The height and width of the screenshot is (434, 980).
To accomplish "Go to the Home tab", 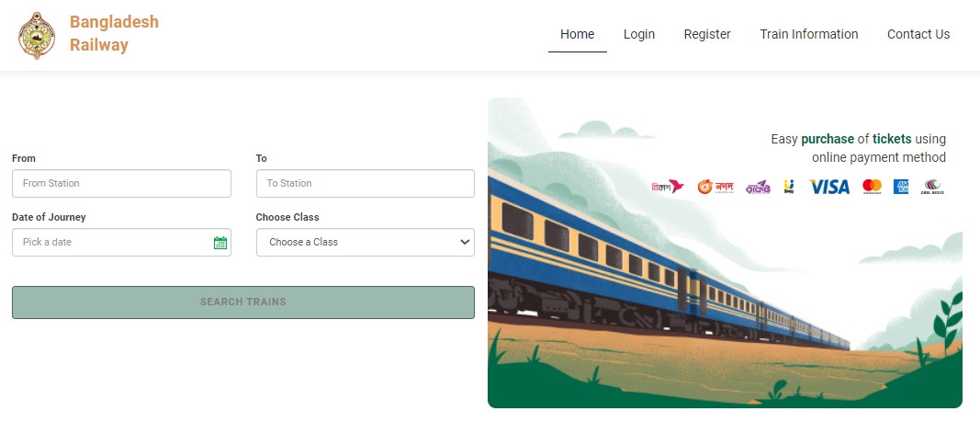I will [577, 35].
